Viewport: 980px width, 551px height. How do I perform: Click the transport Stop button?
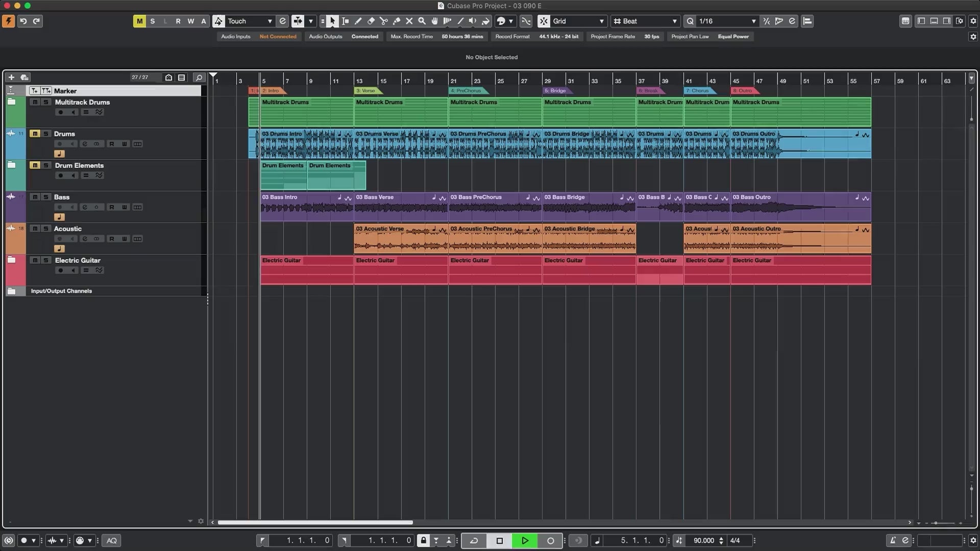[500, 540]
